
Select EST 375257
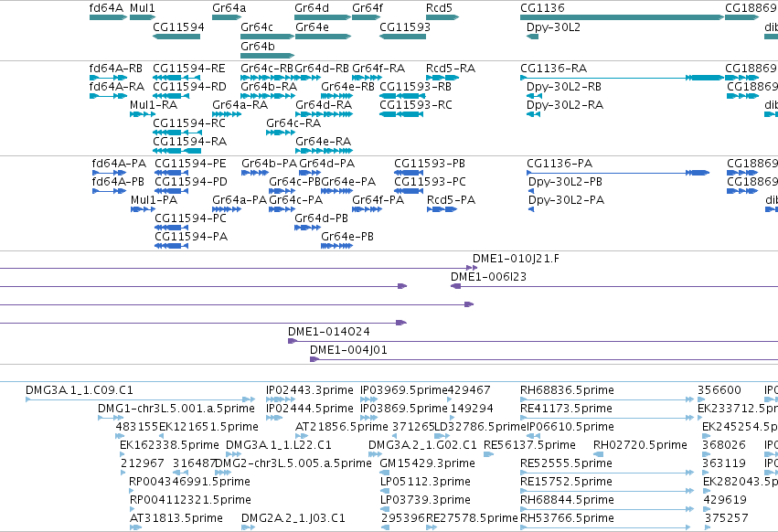coord(726,519)
